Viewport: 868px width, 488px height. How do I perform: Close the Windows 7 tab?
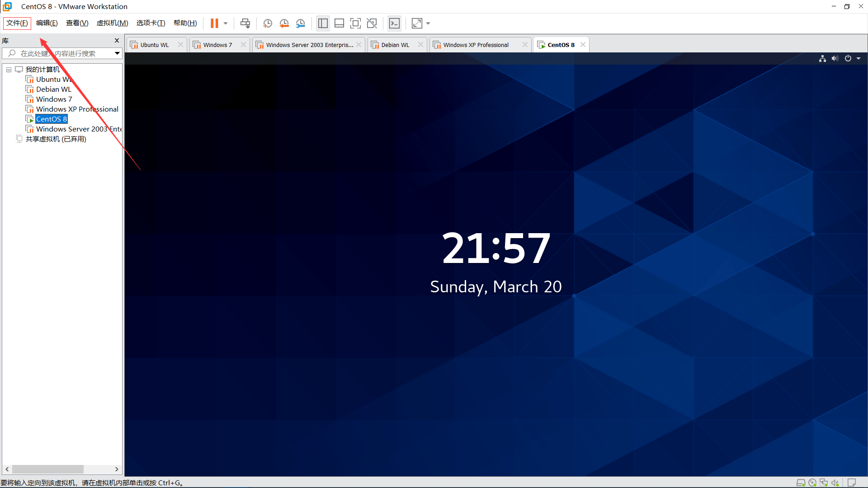(x=243, y=44)
